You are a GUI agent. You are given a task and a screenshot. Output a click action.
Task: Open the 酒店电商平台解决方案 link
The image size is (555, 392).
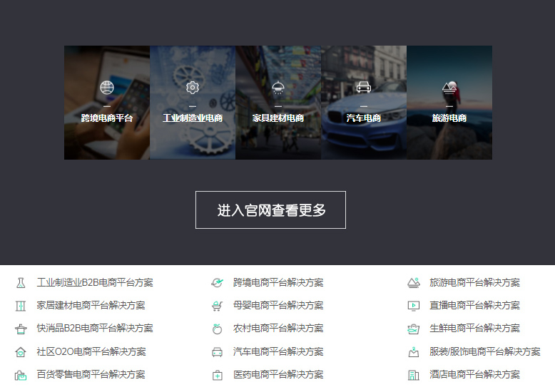tap(474, 375)
